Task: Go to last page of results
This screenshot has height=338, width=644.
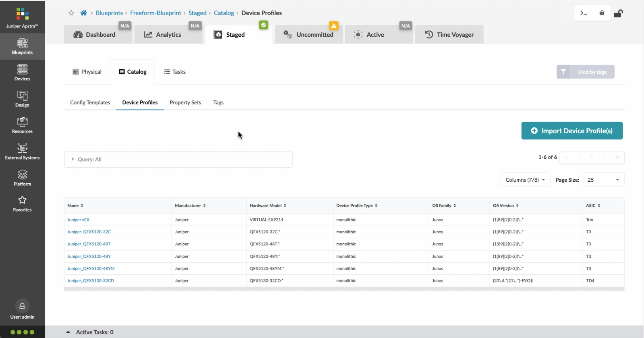Action: (617, 158)
